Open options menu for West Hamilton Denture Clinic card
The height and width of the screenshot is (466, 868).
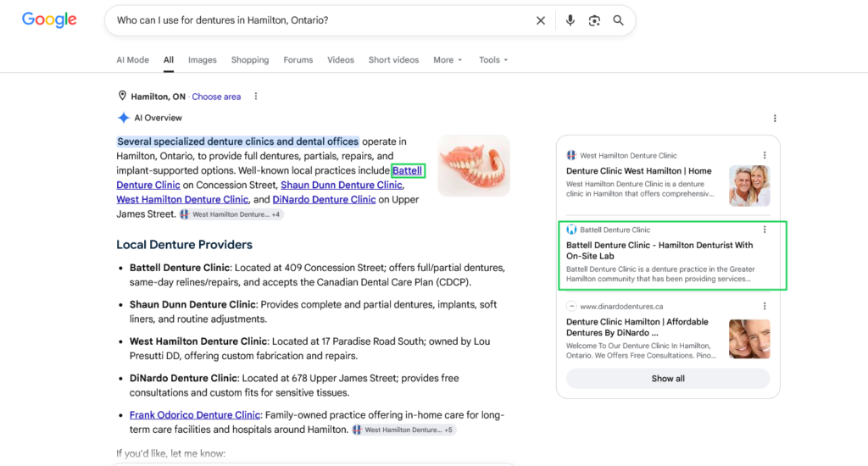pos(765,156)
